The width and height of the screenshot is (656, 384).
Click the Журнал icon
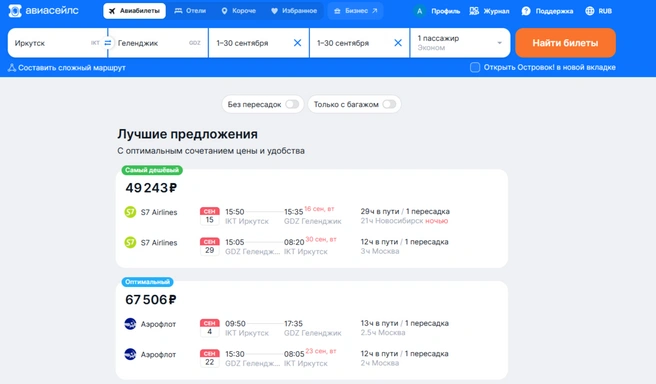474,11
